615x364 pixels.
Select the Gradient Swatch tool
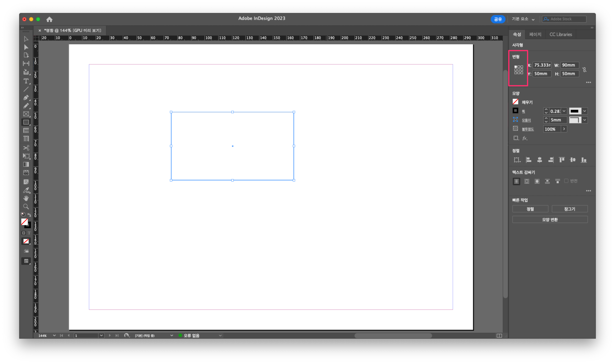pyautogui.click(x=26, y=165)
